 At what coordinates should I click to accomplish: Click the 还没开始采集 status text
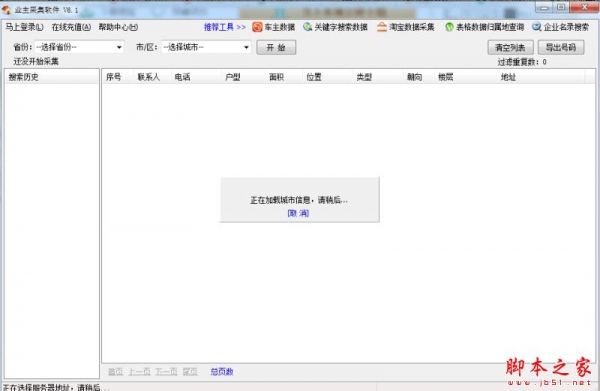click(36, 61)
